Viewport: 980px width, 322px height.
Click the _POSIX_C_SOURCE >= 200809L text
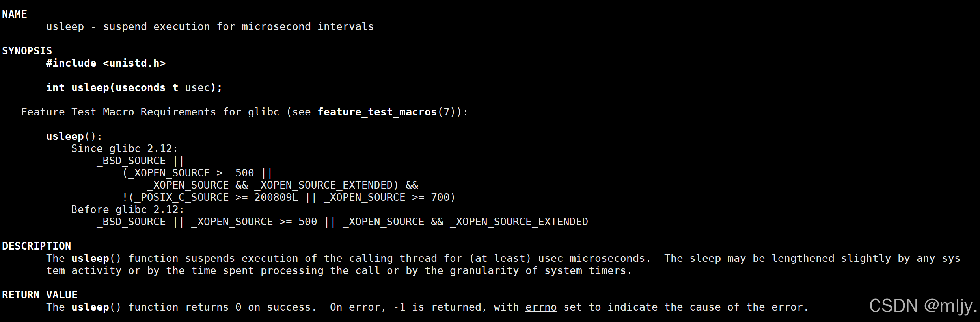click(x=216, y=197)
